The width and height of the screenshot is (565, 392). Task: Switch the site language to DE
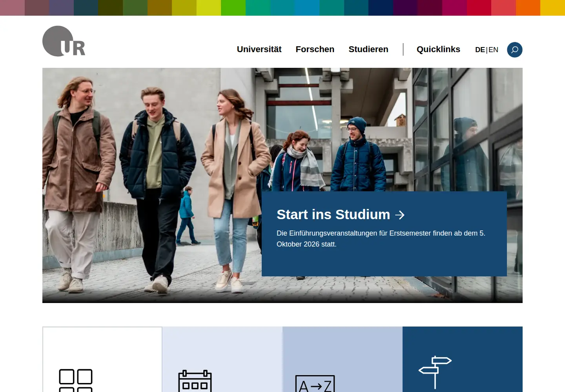click(480, 50)
